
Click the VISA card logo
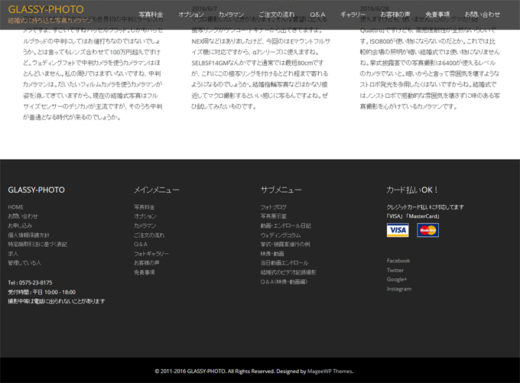click(x=398, y=230)
